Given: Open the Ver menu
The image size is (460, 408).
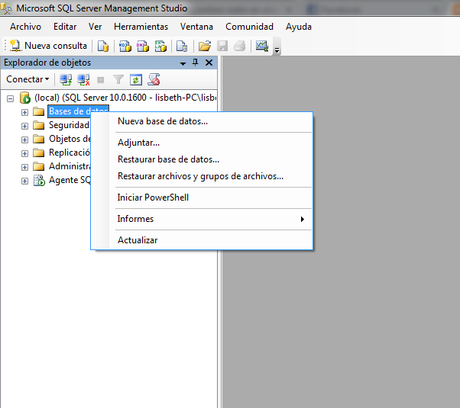Looking at the screenshot, I should tap(95, 27).
